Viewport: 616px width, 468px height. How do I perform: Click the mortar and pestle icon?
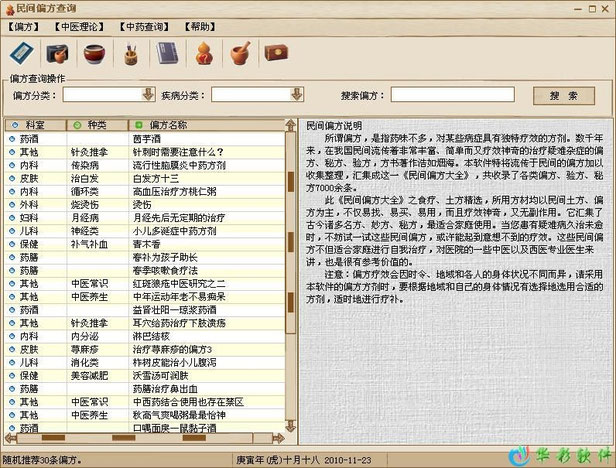point(240,53)
